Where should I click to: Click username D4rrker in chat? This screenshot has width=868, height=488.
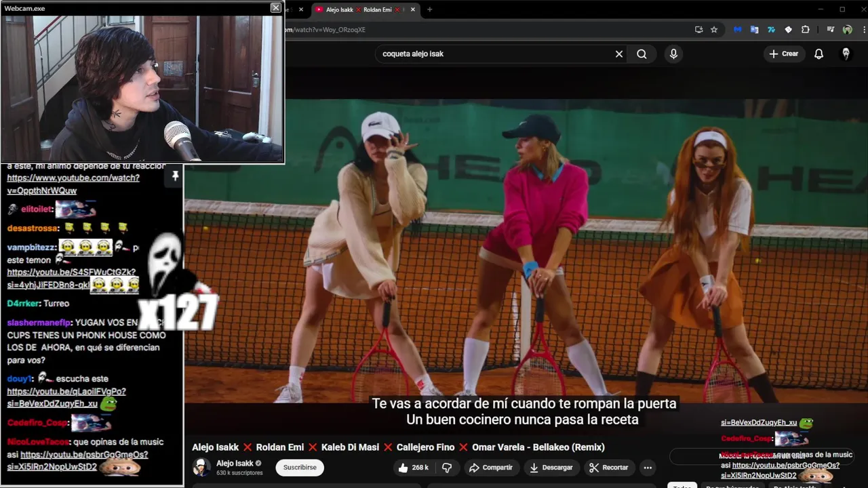coord(24,303)
